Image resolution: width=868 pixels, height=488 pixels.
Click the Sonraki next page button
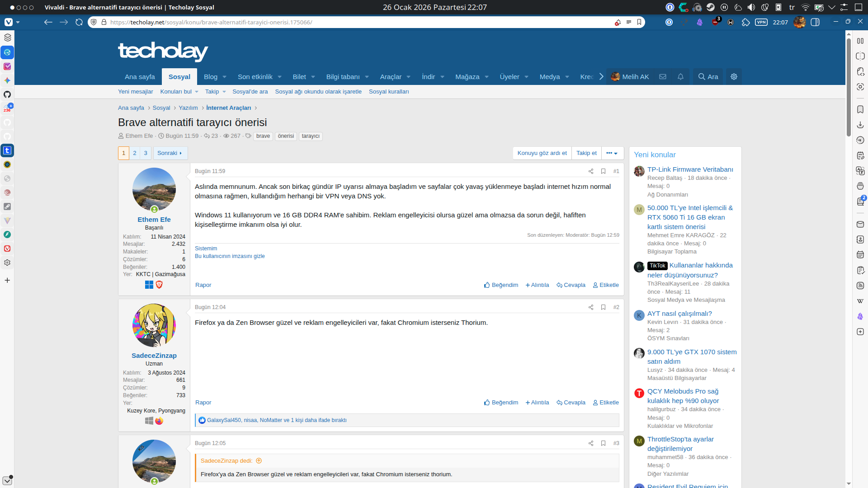(170, 153)
